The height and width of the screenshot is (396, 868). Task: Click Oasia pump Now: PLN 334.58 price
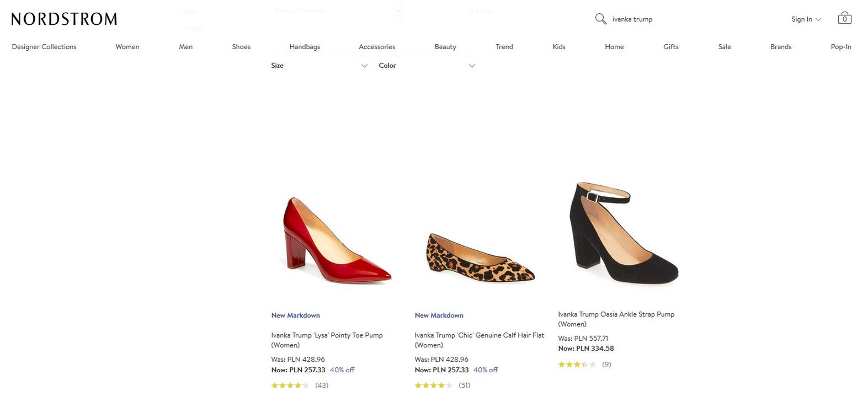(585, 349)
